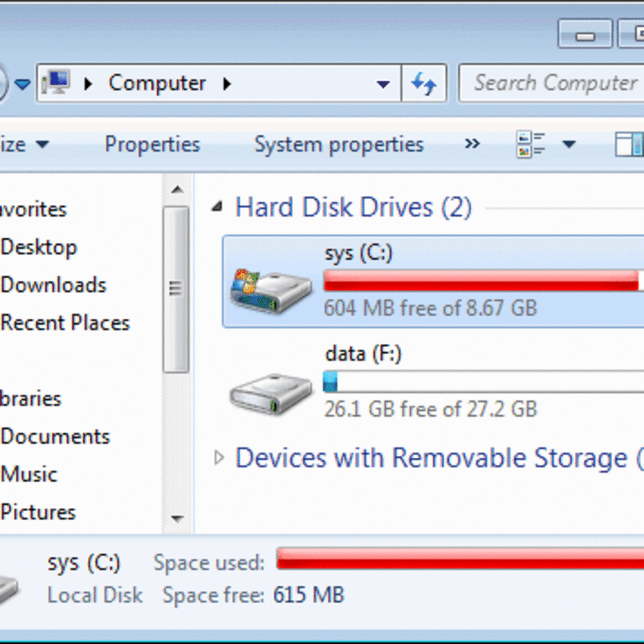Open the view options dropdown arrow
The width and height of the screenshot is (644, 644).
[569, 144]
